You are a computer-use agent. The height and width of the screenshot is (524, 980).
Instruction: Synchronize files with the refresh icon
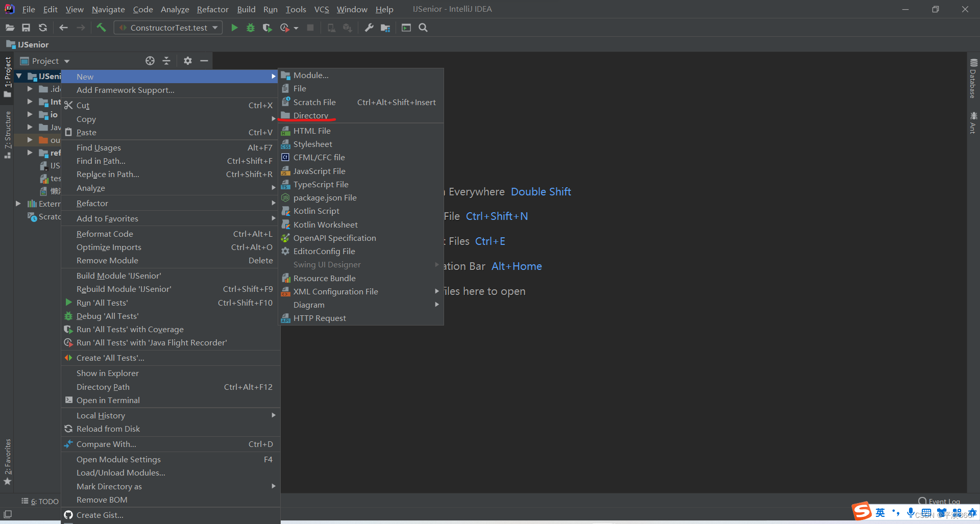coord(43,28)
